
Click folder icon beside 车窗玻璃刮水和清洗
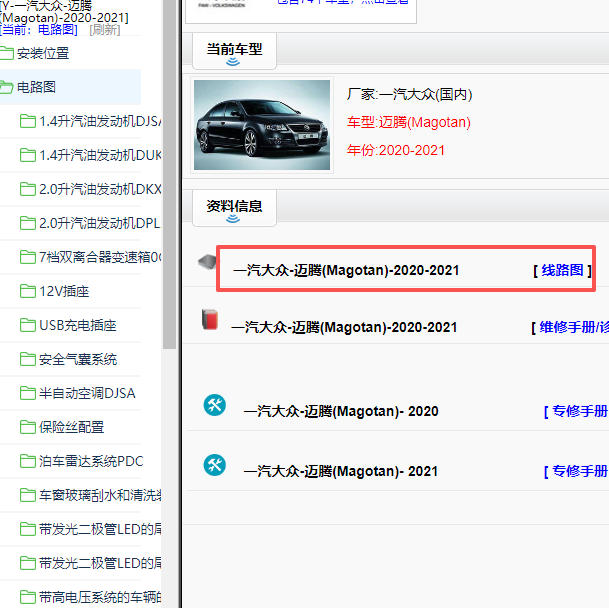[x=28, y=495]
